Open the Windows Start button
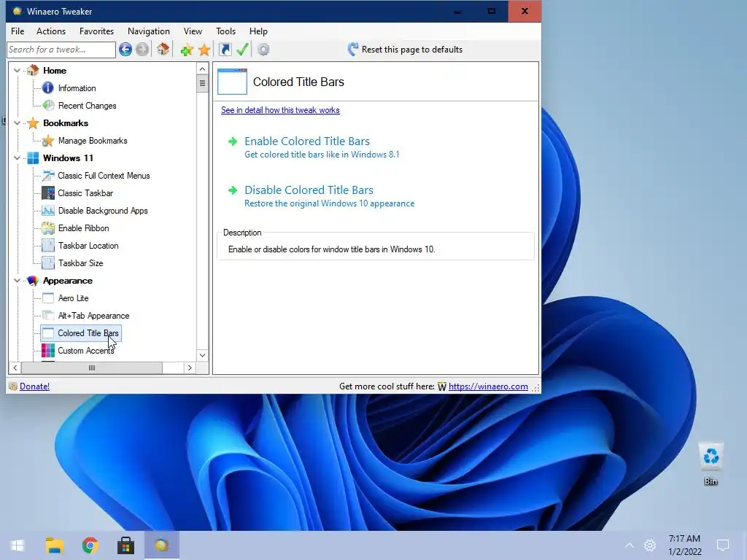 [x=18, y=545]
